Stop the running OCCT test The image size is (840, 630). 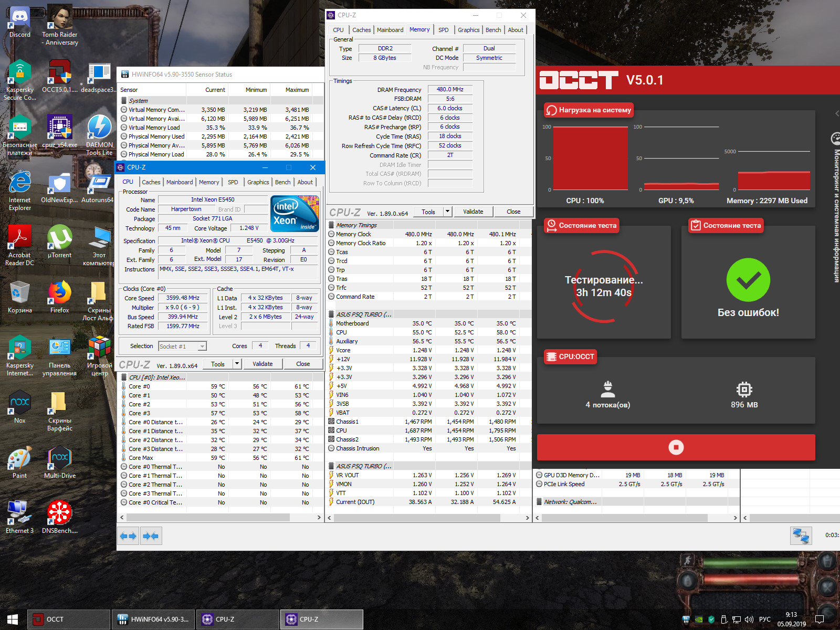pos(676,447)
